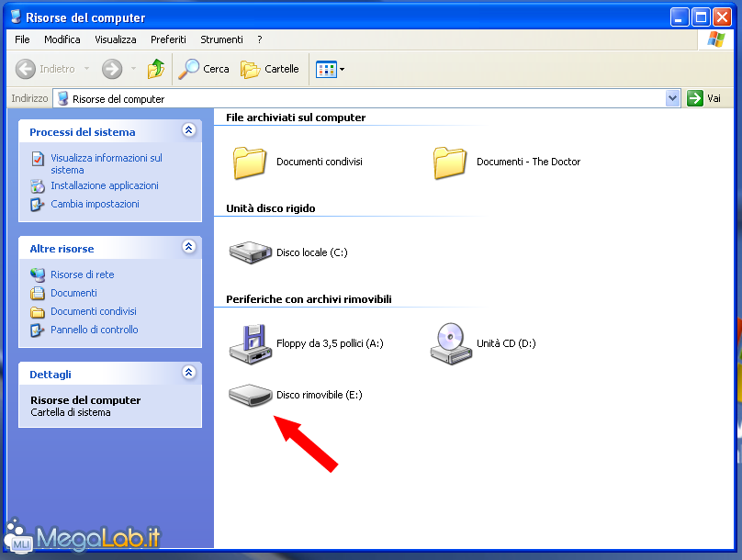
Task: Open the Visualizza menu
Action: [x=116, y=39]
